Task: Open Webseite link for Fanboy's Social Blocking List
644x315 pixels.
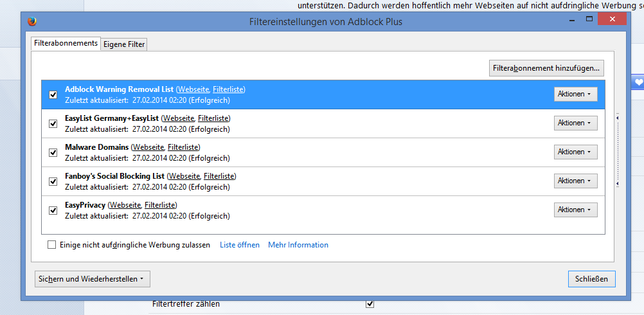Action: click(x=184, y=175)
